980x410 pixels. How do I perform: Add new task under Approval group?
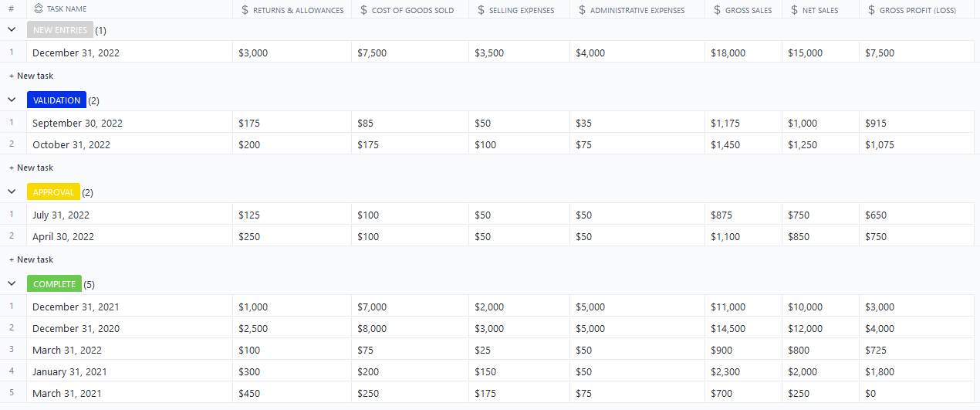(x=31, y=259)
